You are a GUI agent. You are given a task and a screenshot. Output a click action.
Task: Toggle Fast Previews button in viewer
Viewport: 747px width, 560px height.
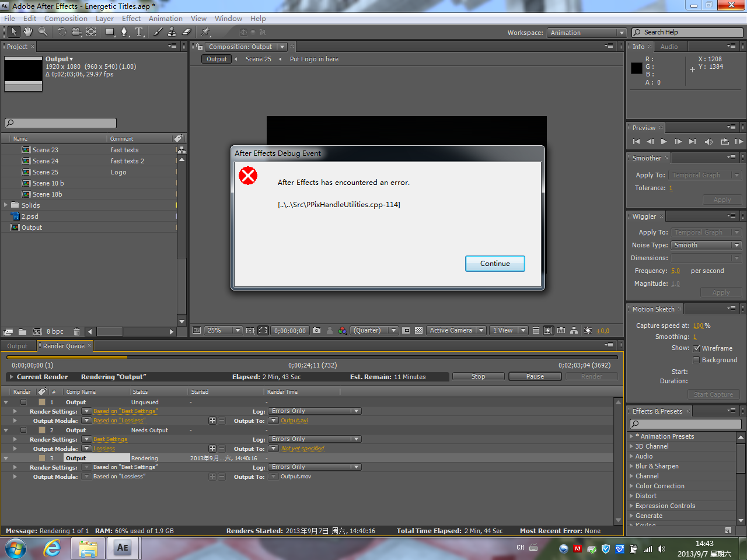[548, 330]
